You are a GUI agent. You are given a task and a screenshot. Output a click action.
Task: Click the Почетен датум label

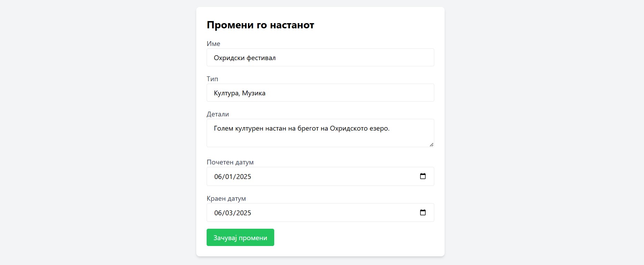(x=230, y=162)
